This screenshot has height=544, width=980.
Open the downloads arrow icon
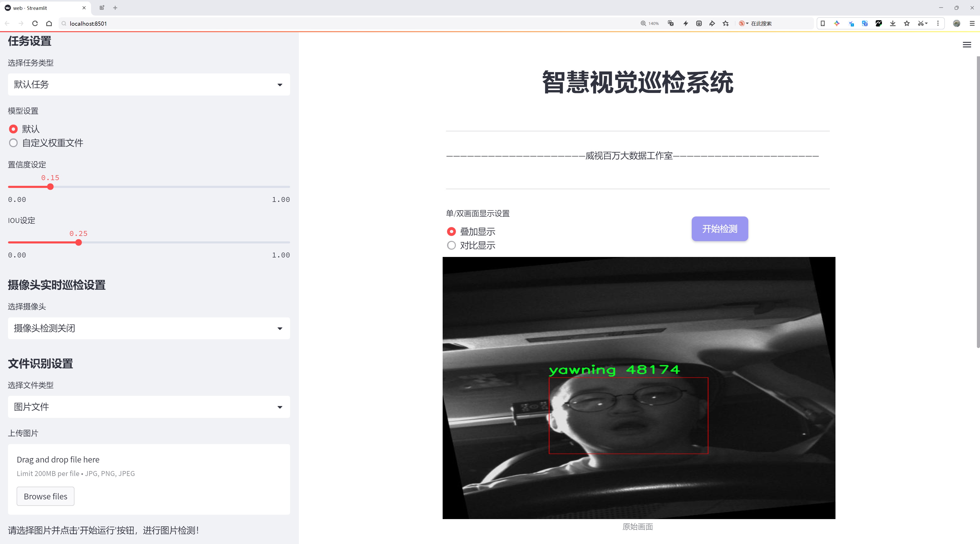[893, 23]
